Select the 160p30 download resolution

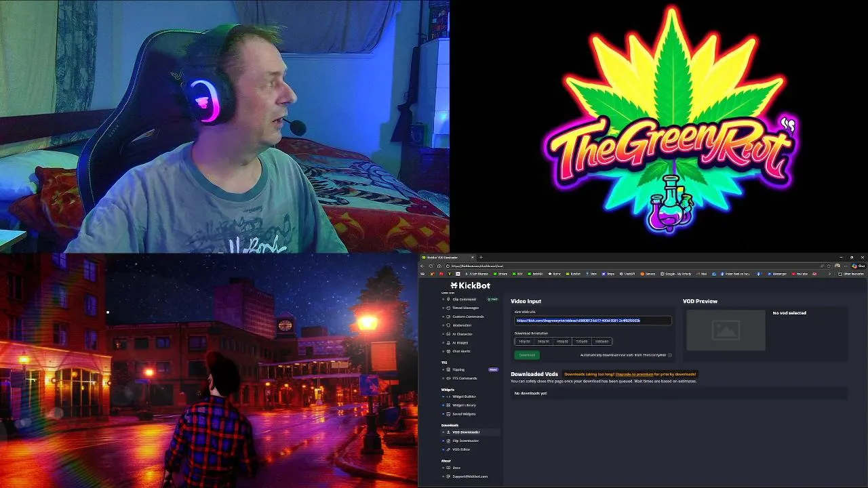tap(525, 342)
